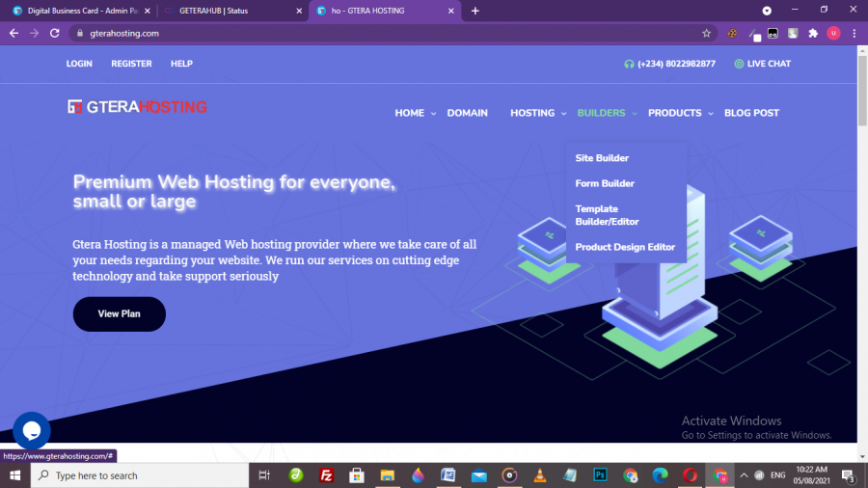Open Mail app from taskbar
Image resolution: width=868 pixels, height=488 pixels.
(x=478, y=475)
